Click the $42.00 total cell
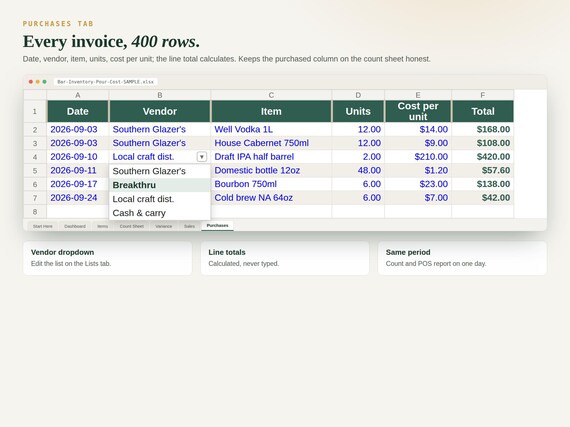Screen dimensions: 570x427 (x=483, y=198)
